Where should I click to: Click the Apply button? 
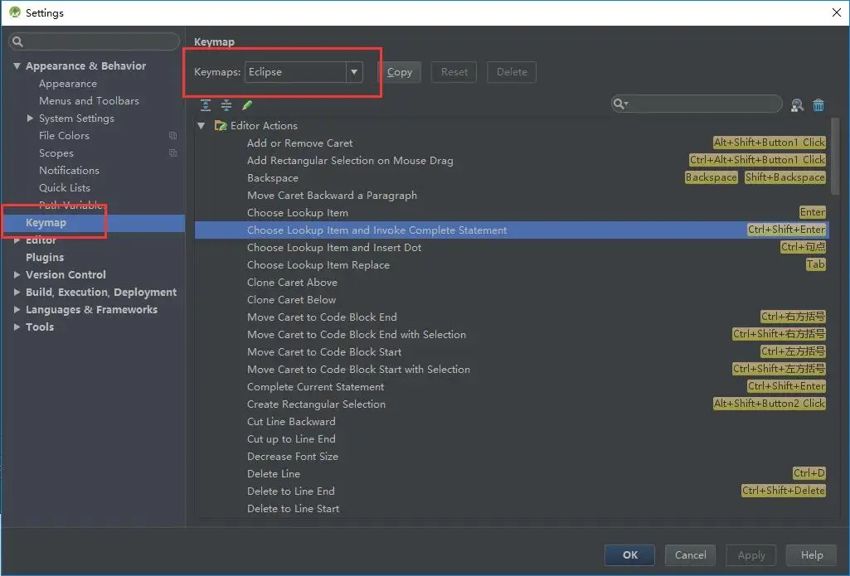click(751, 555)
